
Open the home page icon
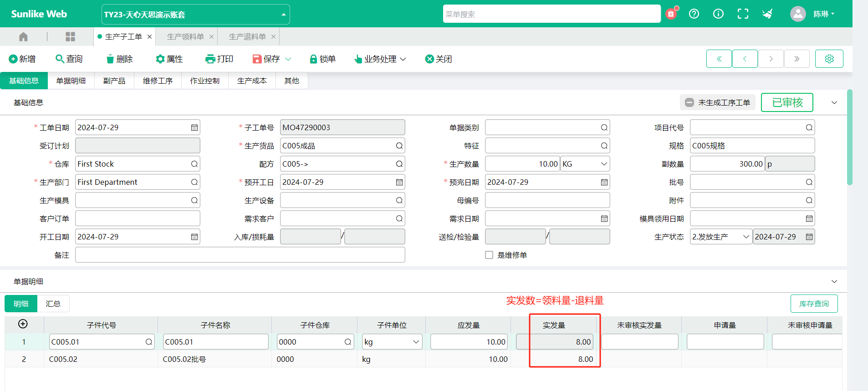pos(24,36)
